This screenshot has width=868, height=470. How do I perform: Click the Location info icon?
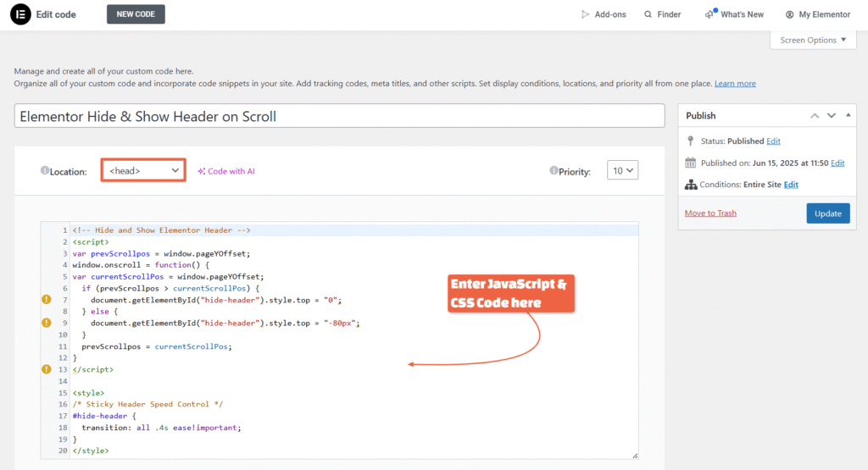(44, 170)
